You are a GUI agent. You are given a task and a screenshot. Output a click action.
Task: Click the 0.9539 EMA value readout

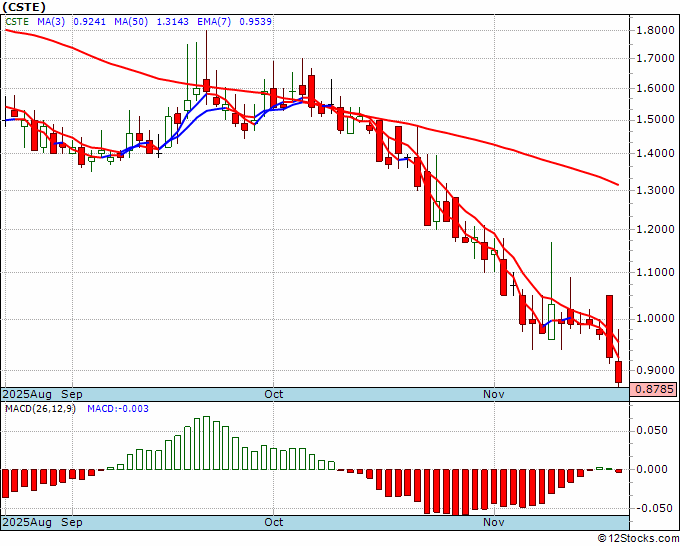[x=255, y=21]
